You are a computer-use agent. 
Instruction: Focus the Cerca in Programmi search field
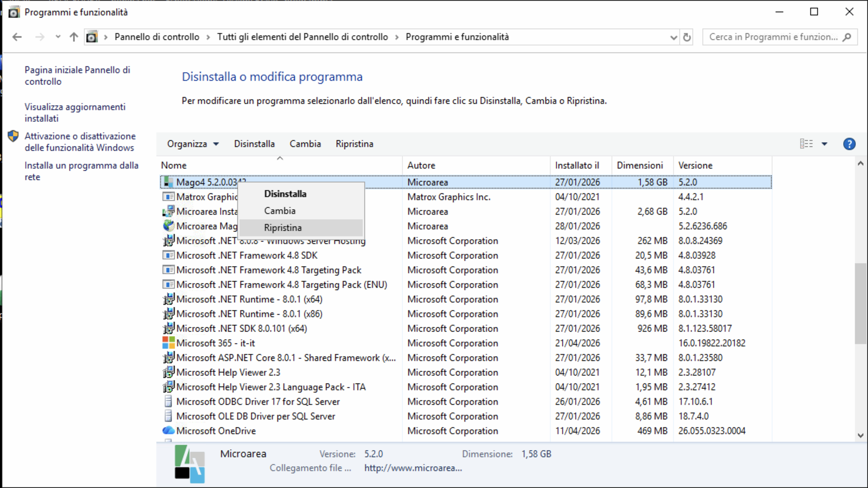[780, 37]
